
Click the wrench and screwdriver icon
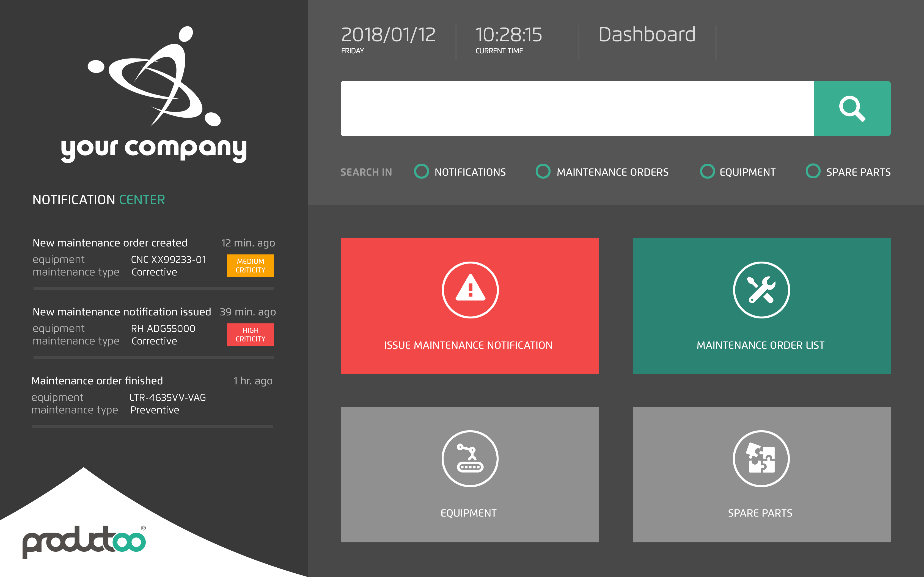click(x=761, y=289)
